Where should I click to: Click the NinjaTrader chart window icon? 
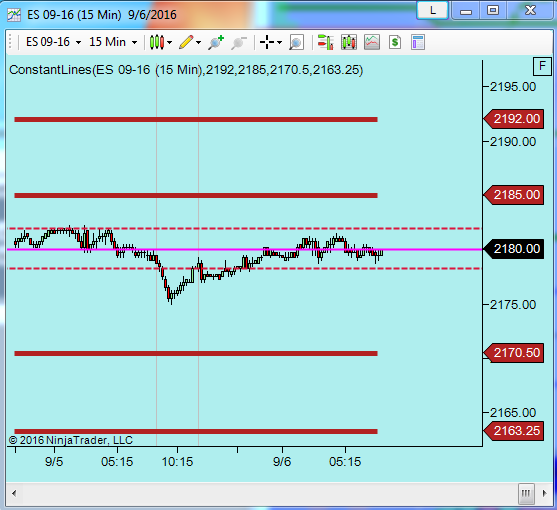[14, 15]
